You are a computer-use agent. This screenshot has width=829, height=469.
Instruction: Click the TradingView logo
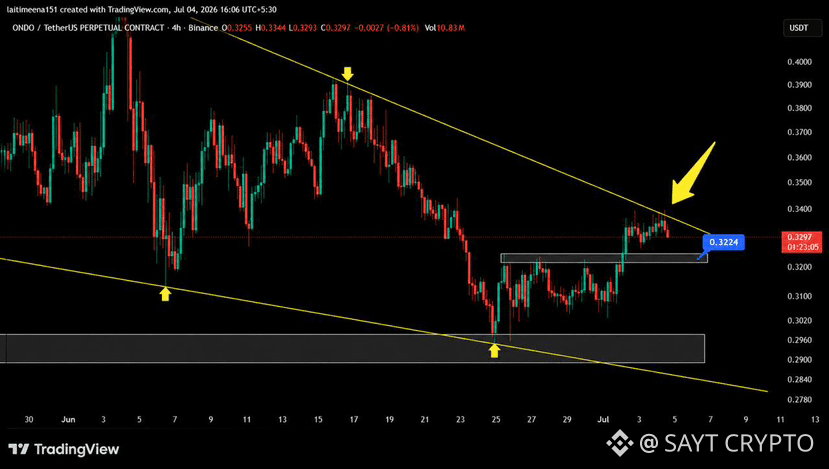(x=64, y=449)
